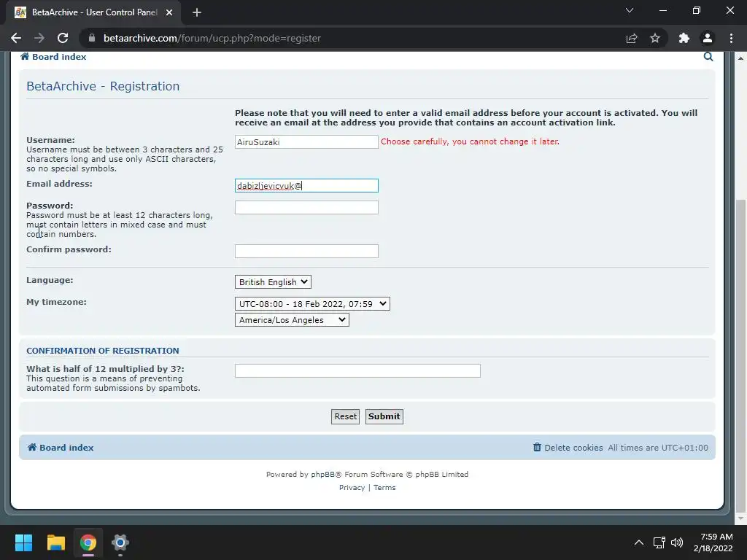
Task: Click the scrollbar up arrow
Action: [x=740, y=58]
